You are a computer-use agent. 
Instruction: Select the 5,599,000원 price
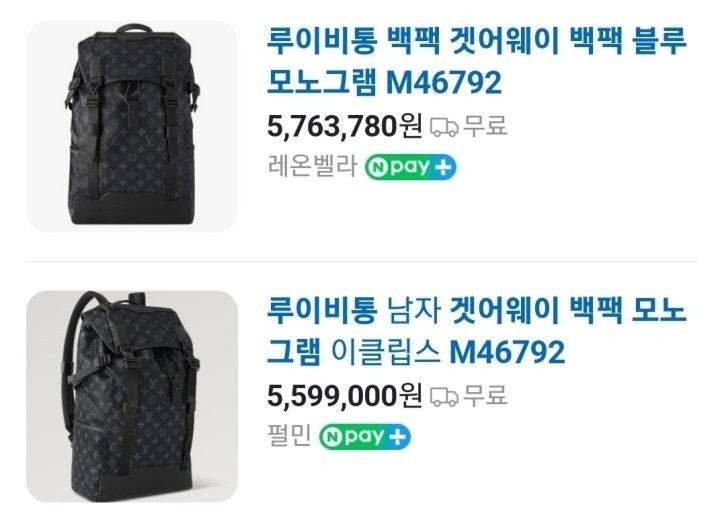click(344, 396)
